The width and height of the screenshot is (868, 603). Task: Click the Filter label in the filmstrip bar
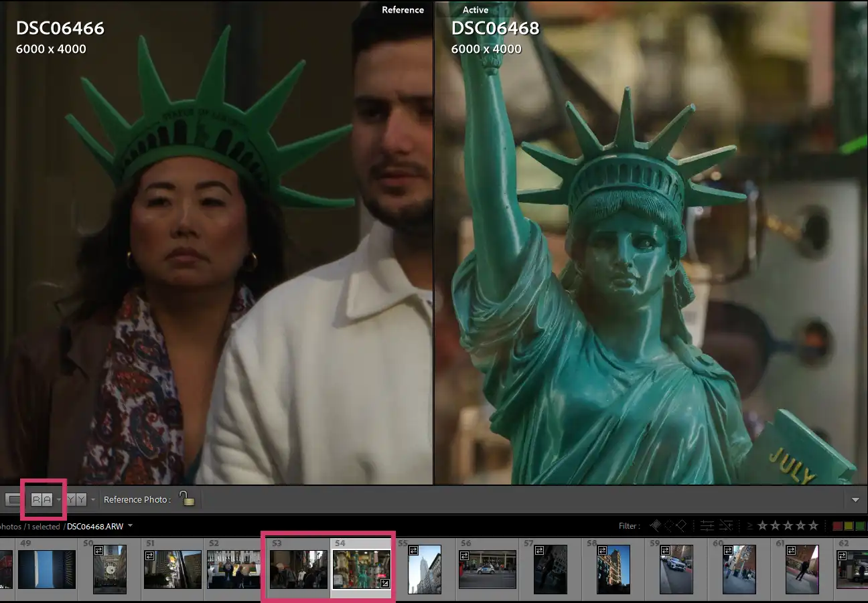click(628, 525)
